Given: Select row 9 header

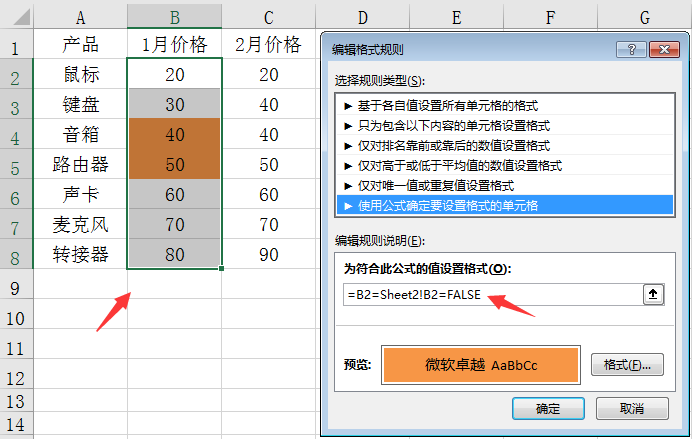Looking at the screenshot, I should tap(16, 284).
